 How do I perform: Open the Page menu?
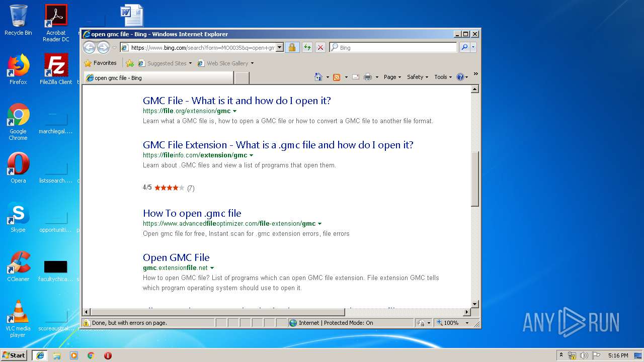point(392,77)
